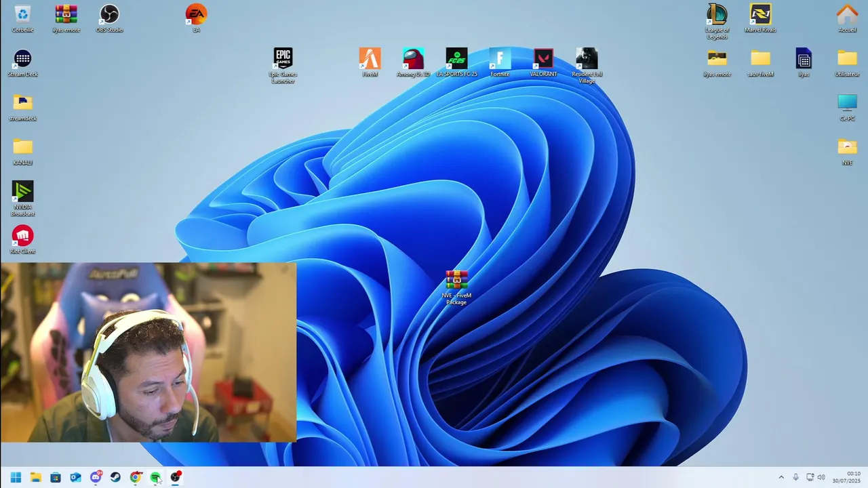Image resolution: width=868 pixels, height=488 pixels.
Task: Select the Marvel Rivals shortcut
Action: click(760, 18)
